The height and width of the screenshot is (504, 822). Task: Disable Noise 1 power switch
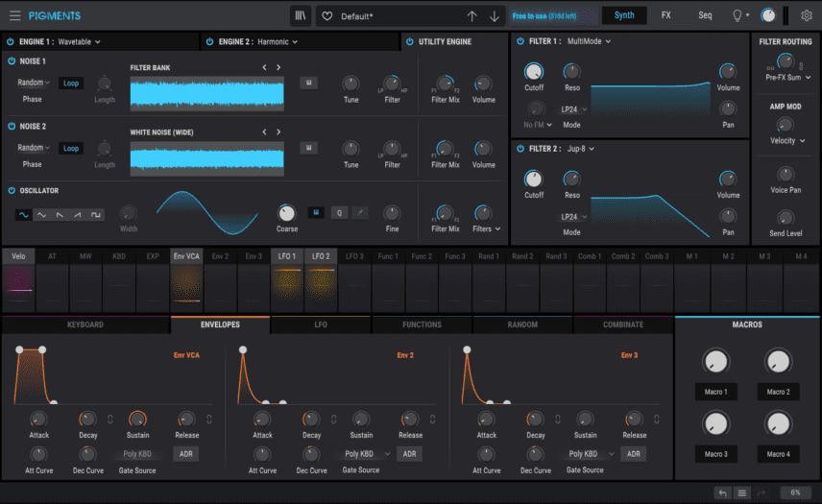[x=12, y=60]
